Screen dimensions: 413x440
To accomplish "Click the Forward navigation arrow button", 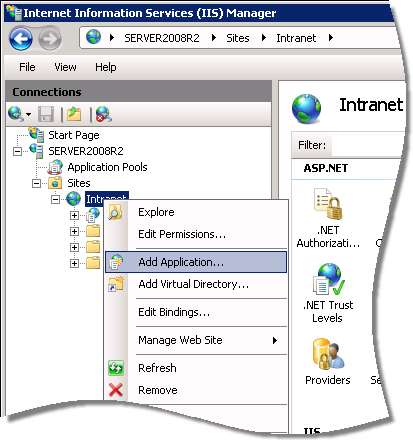I will [x=50, y=39].
